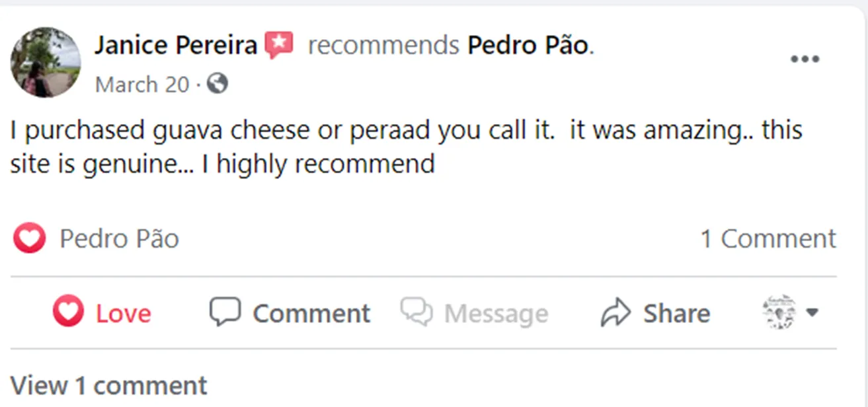Viewport: 868px width, 407px height.
Task: Click the speech bubble comment icon
Action: pyautogui.click(x=225, y=312)
